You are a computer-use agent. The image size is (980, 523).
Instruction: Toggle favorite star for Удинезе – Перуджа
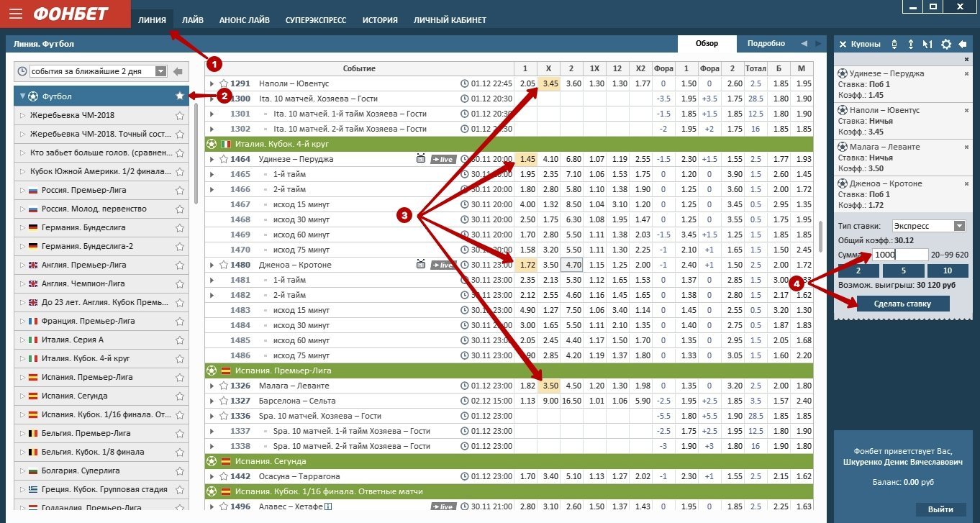pyautogui.click(x=224, y=159)
